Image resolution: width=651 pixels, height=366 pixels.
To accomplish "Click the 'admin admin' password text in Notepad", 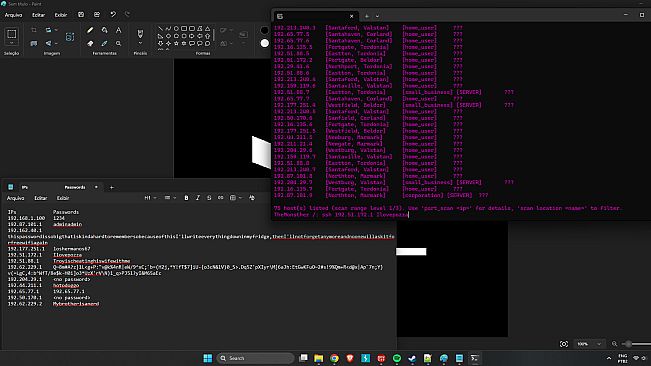I will [67, 224].
